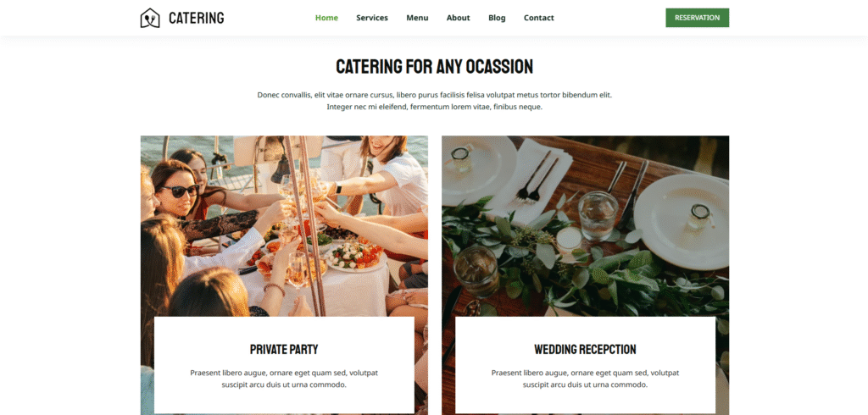Screen dimensions: 868x415
Task: Click the CATERING brand name text
Action: tap(197, 18)
